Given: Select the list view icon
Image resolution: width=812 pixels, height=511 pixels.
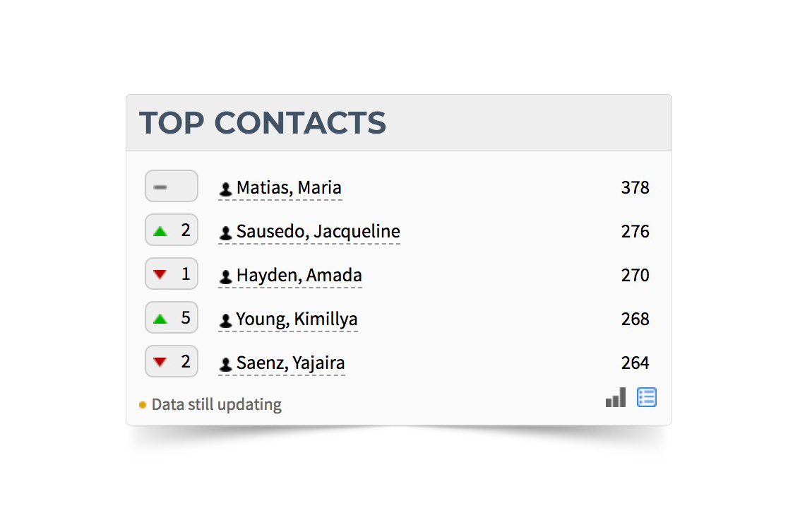Looking at the screenshot, I should (x=647, y=397).
